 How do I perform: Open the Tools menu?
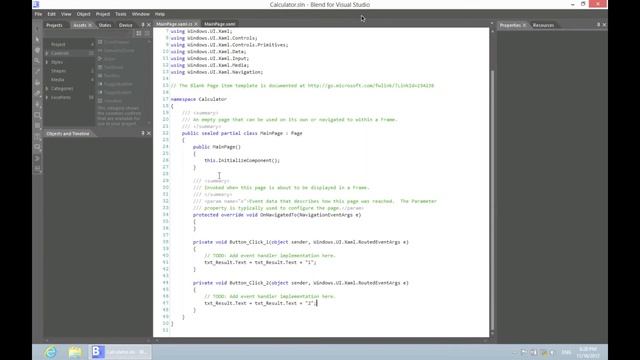[120, 14]
